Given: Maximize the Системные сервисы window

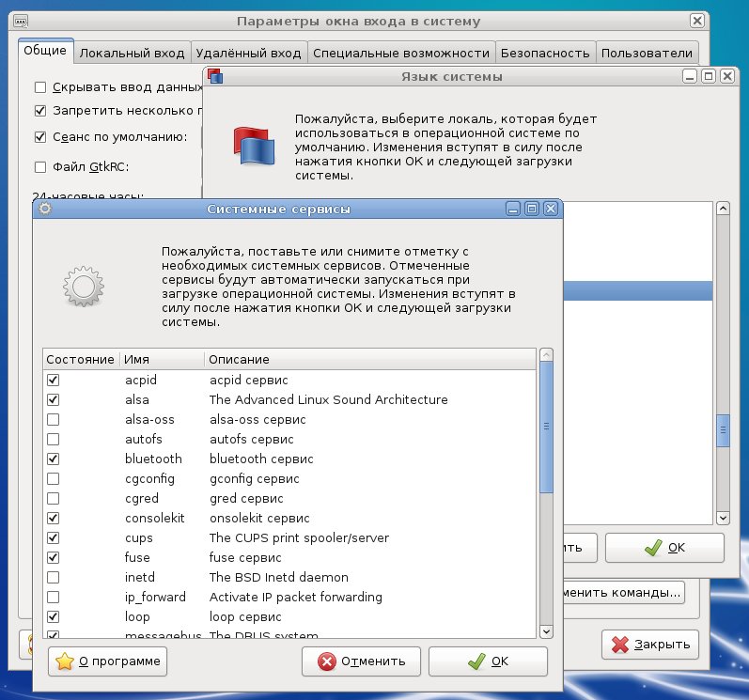Looking at the screenshot, I should [532, 210].
